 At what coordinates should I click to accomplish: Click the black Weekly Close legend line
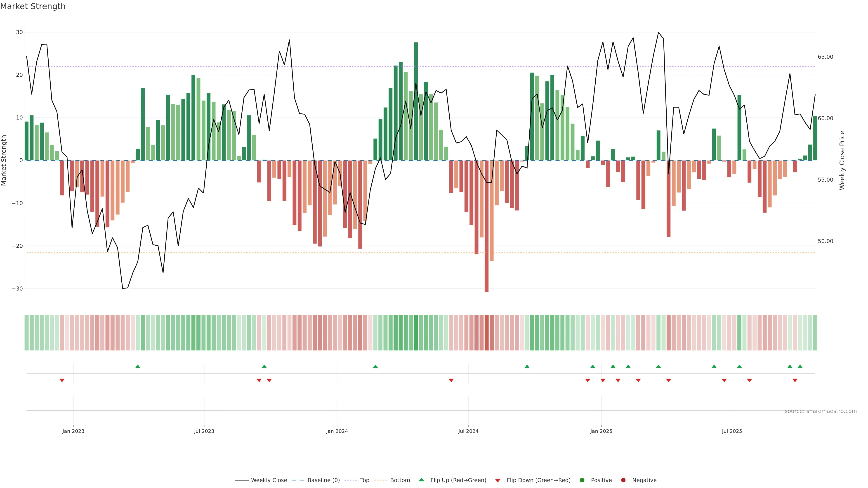(242, 480)
